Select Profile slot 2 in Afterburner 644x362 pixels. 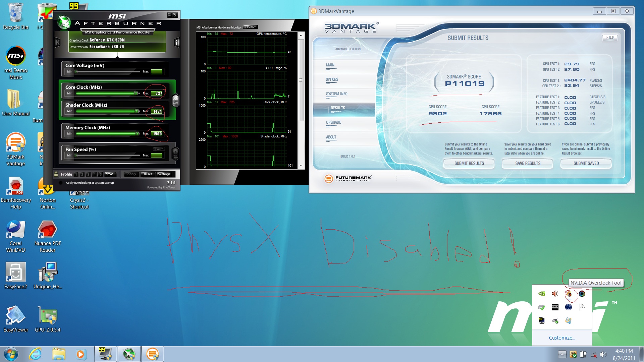point(82,174)
